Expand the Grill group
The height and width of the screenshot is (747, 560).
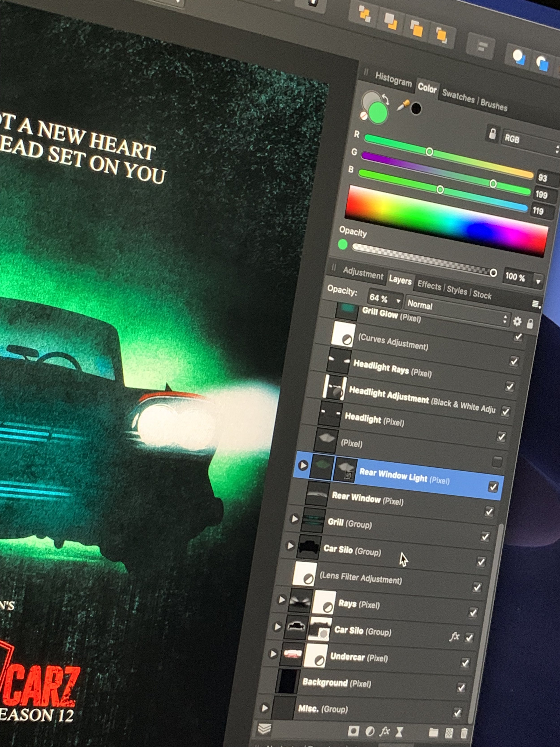click(294, 519)
